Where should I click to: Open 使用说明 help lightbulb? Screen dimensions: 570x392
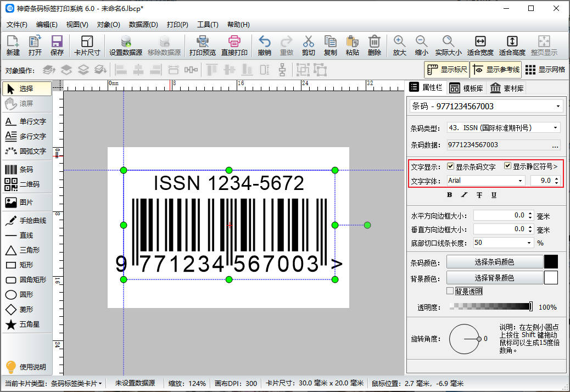pyautogui.click(x=26, y=367)
